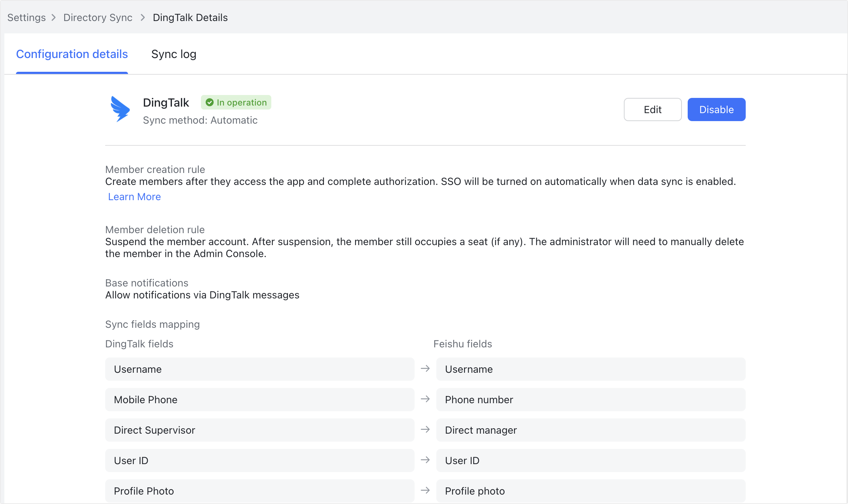The image size is (848, 504).
Task: Select the Configuration details tab
Action: [72, 54]
